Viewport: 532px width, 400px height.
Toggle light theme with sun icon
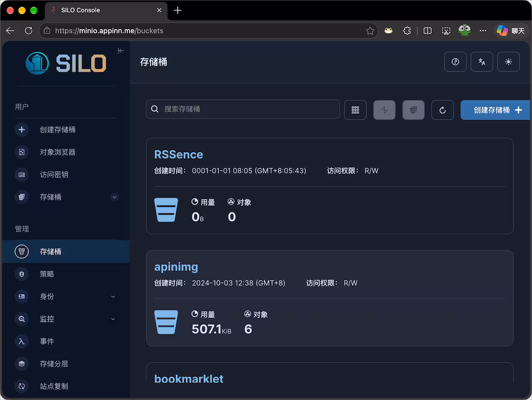508,62
